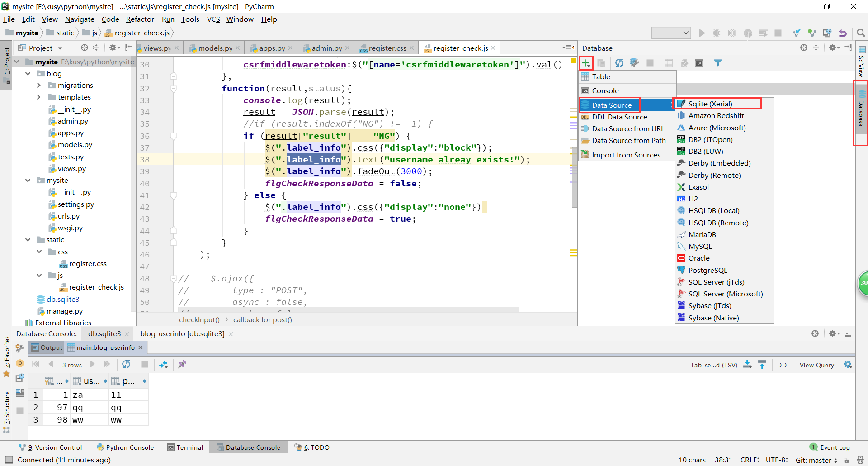Select PostgreSQL in the data source menu
Screen dimensions: 868x466
pyautogui.click(x=708, y=270)
